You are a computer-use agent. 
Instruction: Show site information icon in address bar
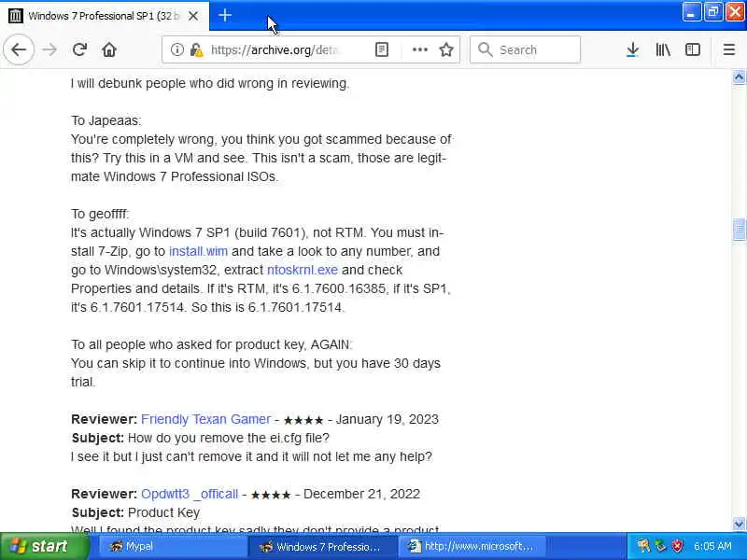(x=176, y=49)
